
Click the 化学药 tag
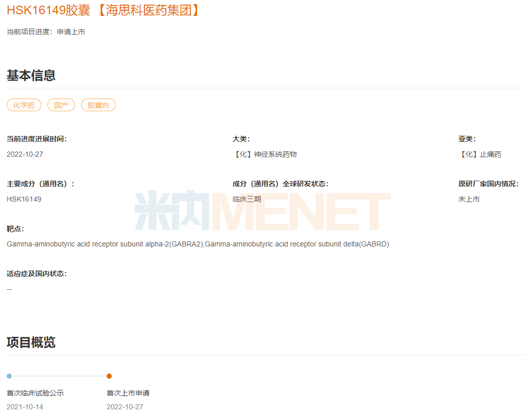click(24, 105)
